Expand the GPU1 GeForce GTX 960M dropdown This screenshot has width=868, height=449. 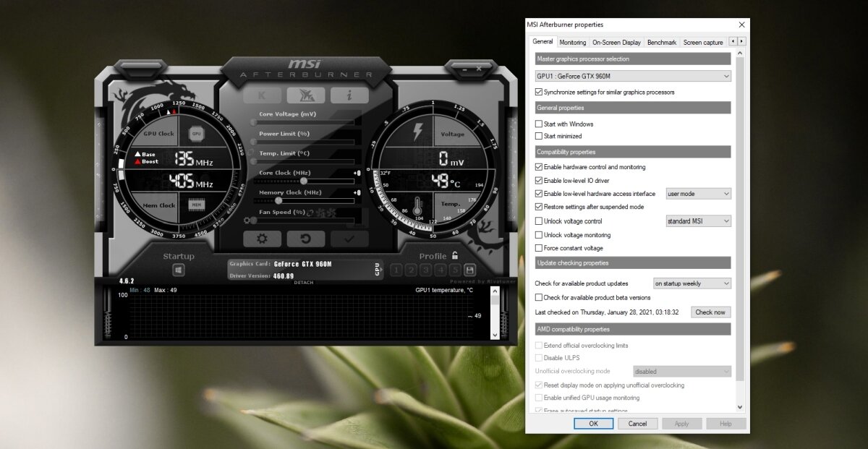pyautogui.click(x=633, y=76)
